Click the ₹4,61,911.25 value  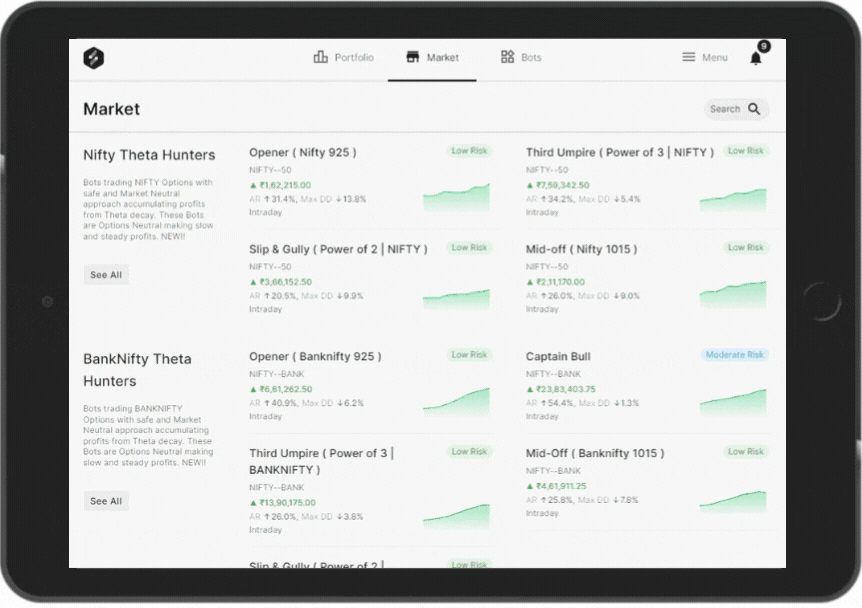pos(561,486)
